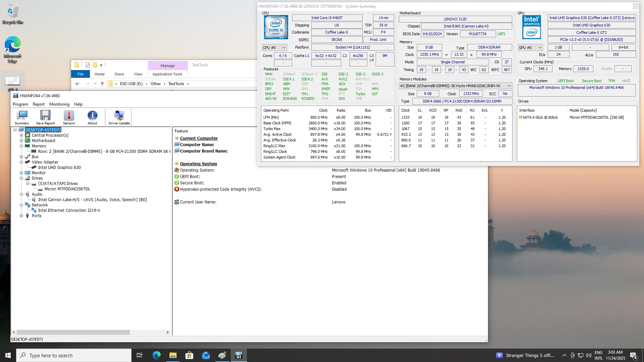Screen dimensions: 644x362
Task: Click the tree panel horizontal scrollbar
Action: point(73,333)
